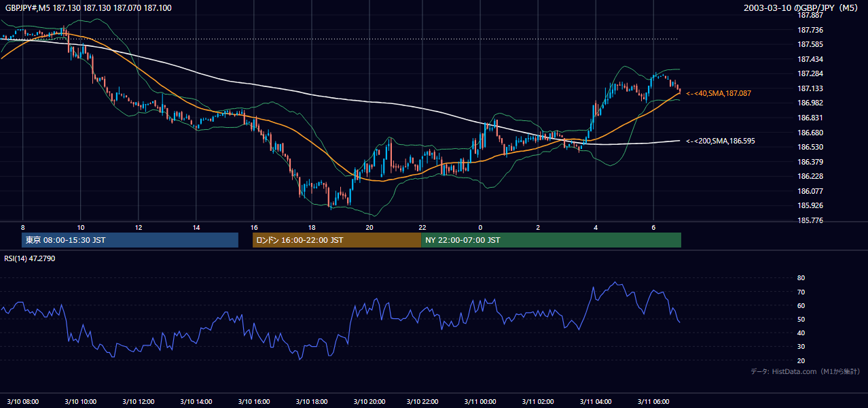
Task: Click RSI axis level 40
Action: (801, 333)
